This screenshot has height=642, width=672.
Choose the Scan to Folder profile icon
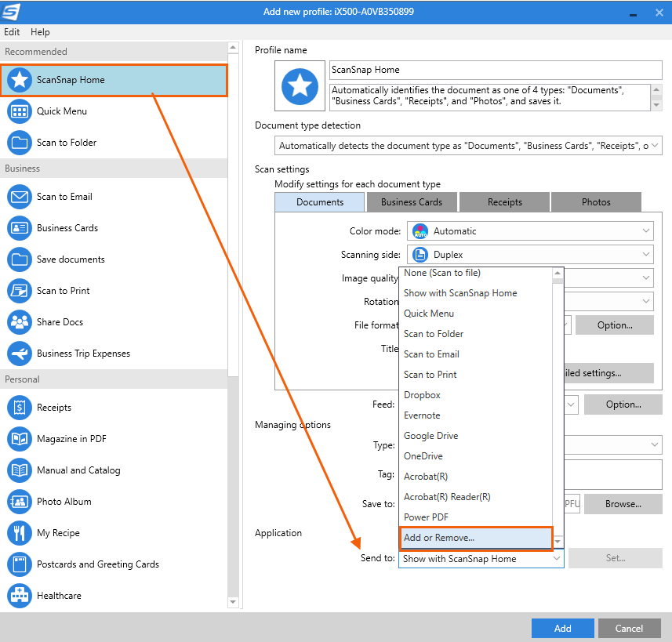20,143
